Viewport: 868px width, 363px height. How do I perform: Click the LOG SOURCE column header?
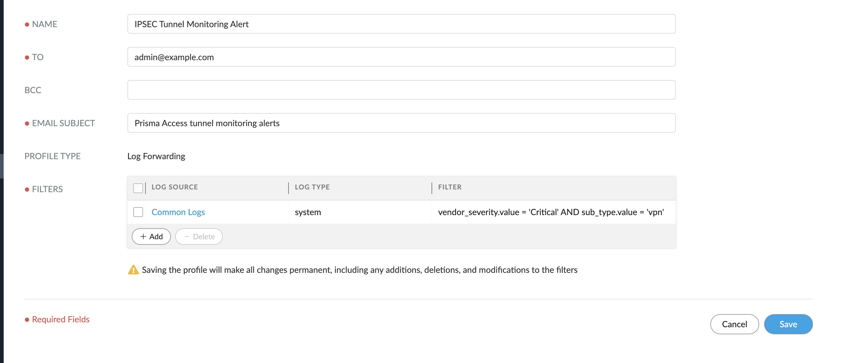click(175, 187)
